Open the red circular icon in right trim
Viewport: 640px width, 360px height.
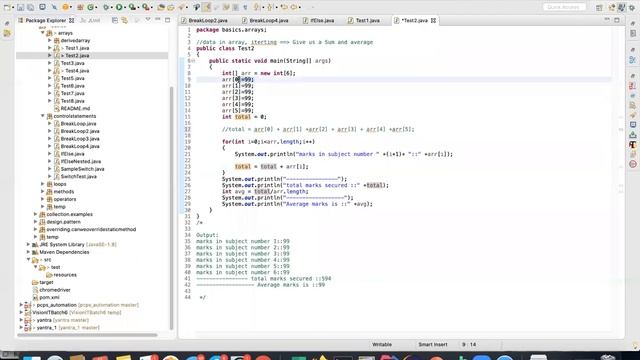click(x=633, y=164)
